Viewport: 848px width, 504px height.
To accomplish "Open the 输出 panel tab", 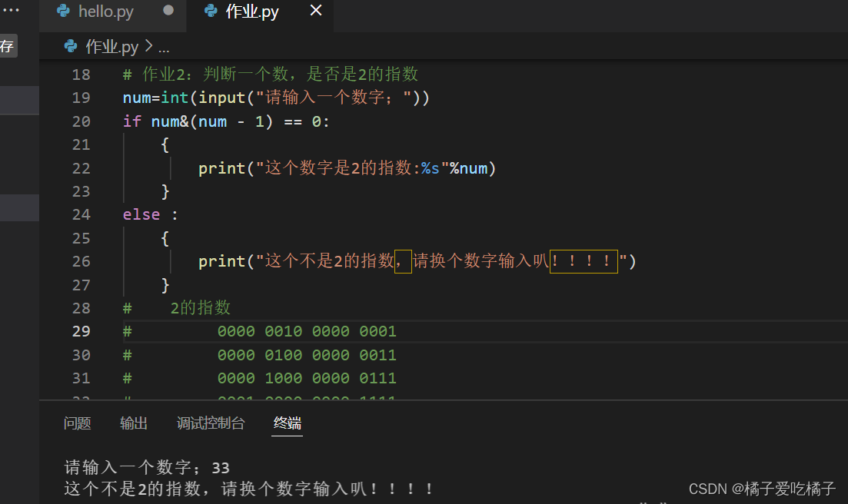I will point(134,423).
